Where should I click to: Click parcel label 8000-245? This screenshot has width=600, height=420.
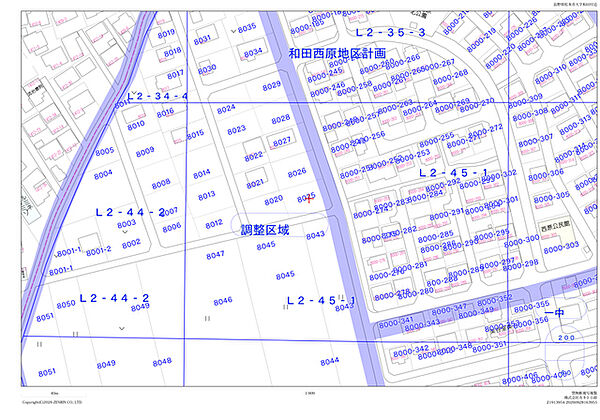325,75
